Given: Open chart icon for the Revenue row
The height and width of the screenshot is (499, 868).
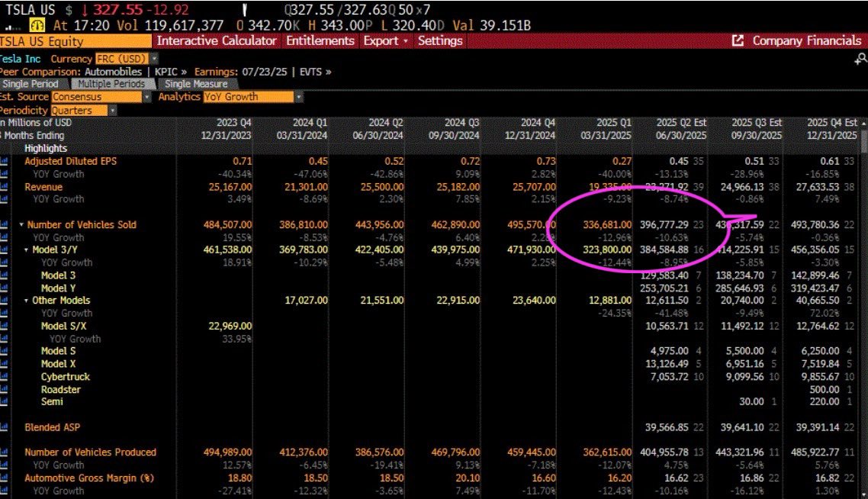Looking at the screenshot, I should (x=5, y=187).
